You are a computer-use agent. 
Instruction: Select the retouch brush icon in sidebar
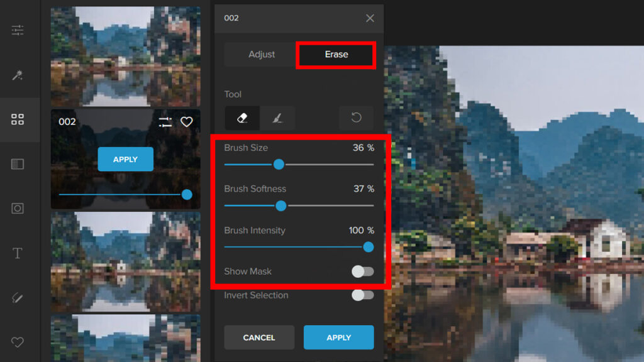click(x=18, y=298)
